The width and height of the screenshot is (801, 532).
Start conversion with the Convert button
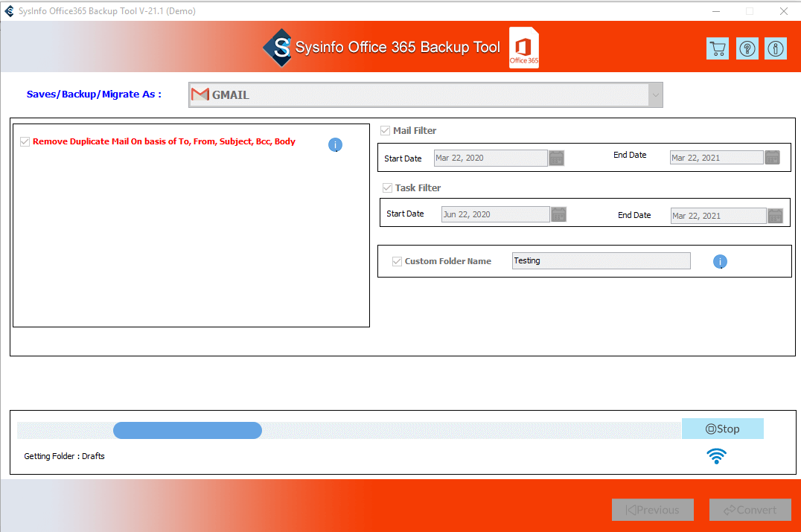click(750, 510)
